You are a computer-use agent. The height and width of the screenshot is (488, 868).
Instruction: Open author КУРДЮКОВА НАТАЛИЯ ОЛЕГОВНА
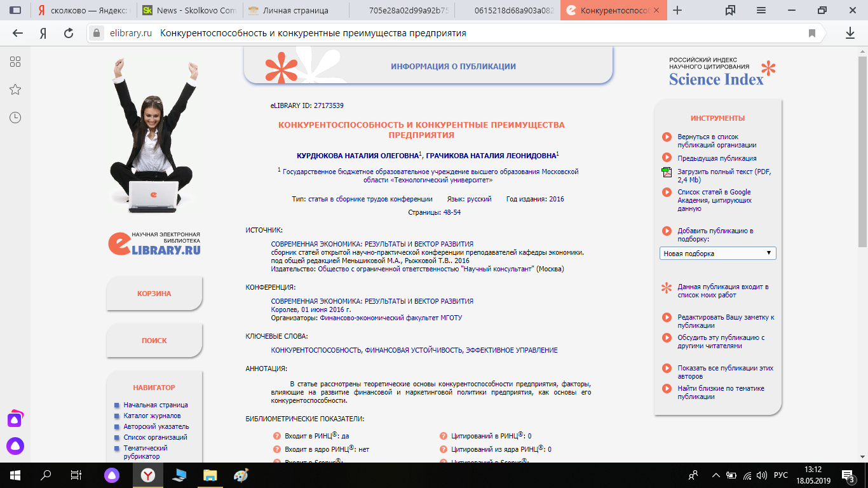click(358, 156)
